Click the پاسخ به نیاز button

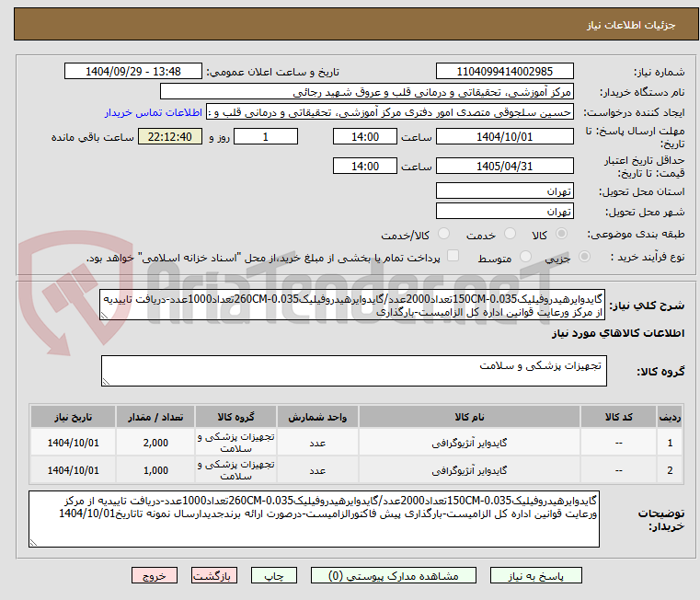[535, 575]
